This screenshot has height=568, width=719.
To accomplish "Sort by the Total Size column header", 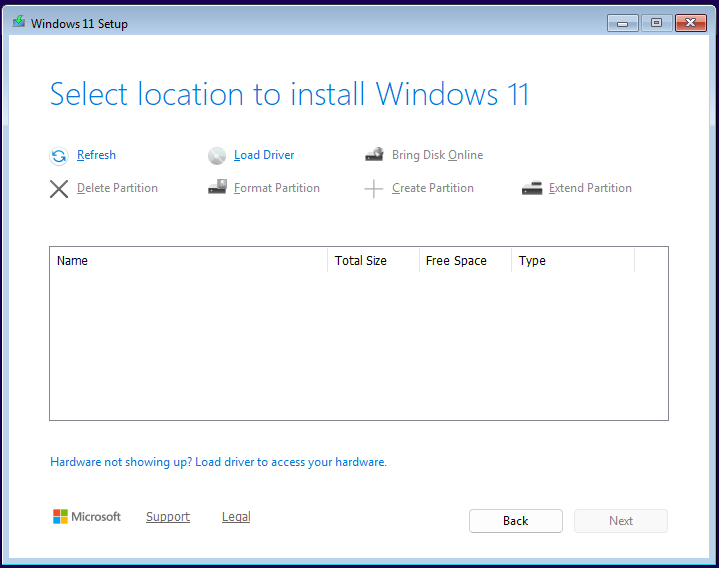I will click(x=372, y=261).
